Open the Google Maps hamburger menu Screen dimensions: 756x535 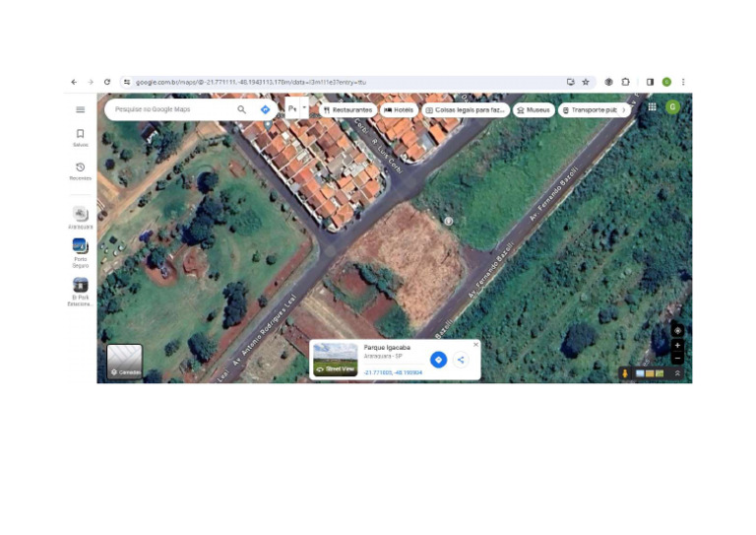81,109
